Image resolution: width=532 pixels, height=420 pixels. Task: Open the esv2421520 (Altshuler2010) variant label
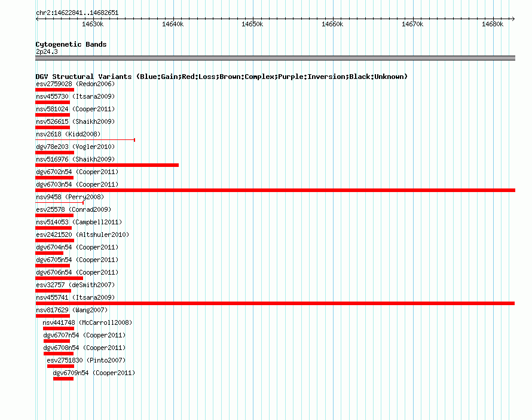(82, 235)
